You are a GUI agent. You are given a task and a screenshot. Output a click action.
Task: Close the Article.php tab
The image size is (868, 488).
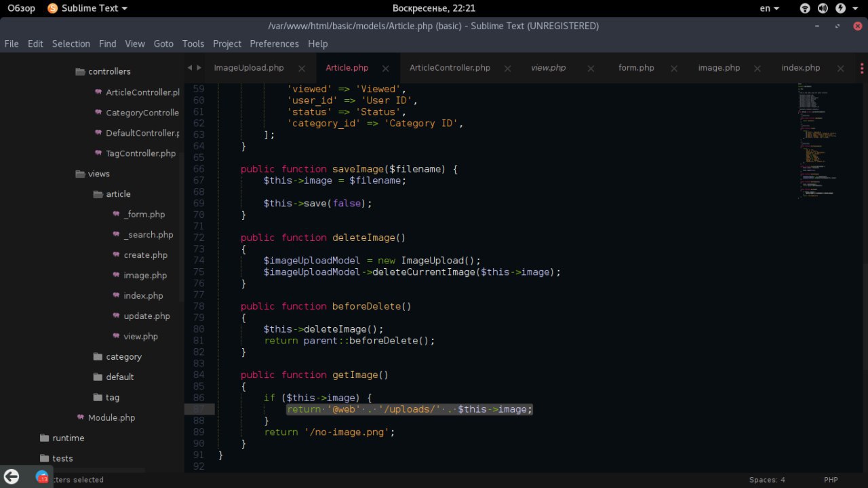tap(386, 69)
